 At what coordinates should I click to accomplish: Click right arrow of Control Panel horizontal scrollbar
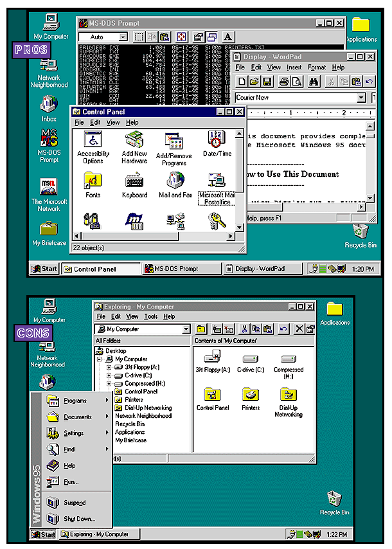230,236
